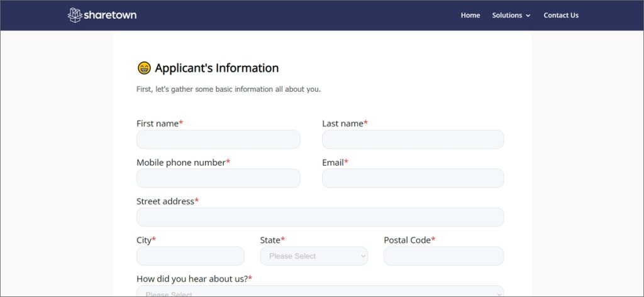Open the Contact Us page
Image resolution: width=644 pixels, height=297 pixels.
(561, 15)
